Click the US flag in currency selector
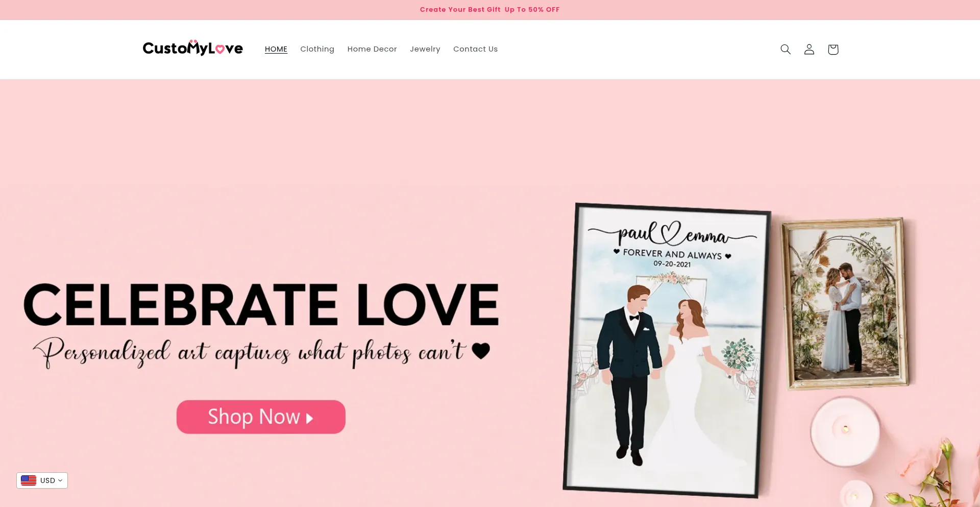Screen dimensions: 980x507 pyautogui.click(x=29, y=480)
